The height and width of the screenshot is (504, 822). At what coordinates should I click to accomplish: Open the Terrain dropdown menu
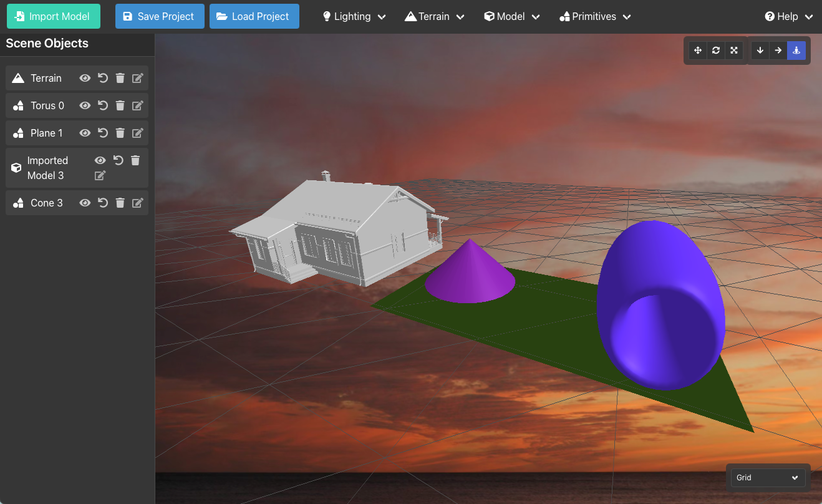435,17
